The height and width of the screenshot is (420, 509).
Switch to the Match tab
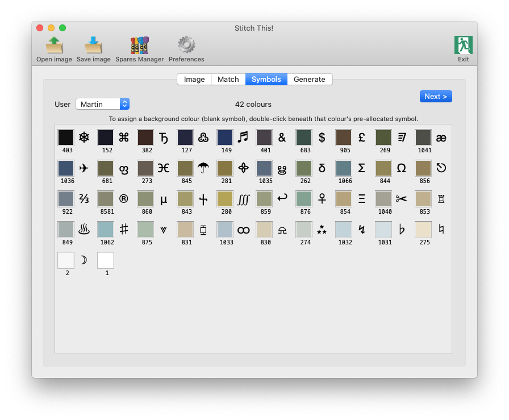(228, 80)
